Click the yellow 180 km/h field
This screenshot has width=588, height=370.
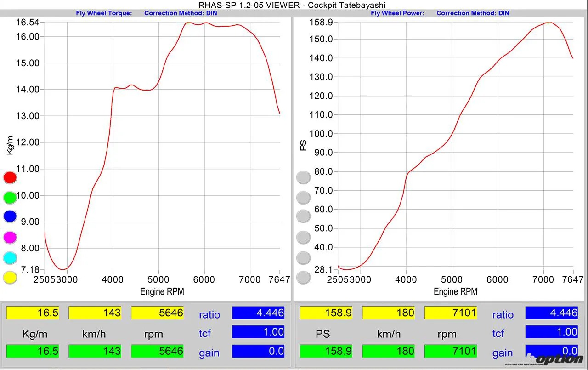[x=388, y=313]
